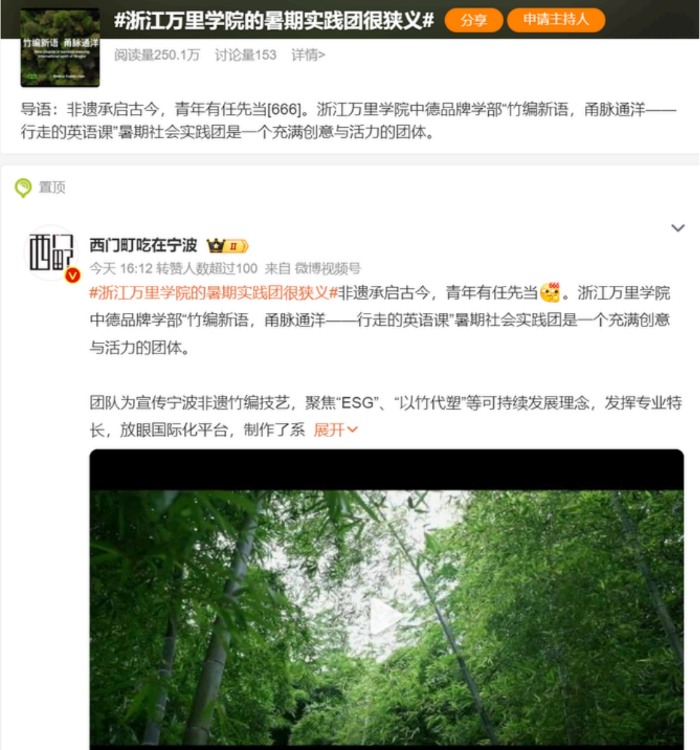Viewport: 700px width, 750px height.
Task: Click the crown membership level badge
Action: tap(227, 246)
